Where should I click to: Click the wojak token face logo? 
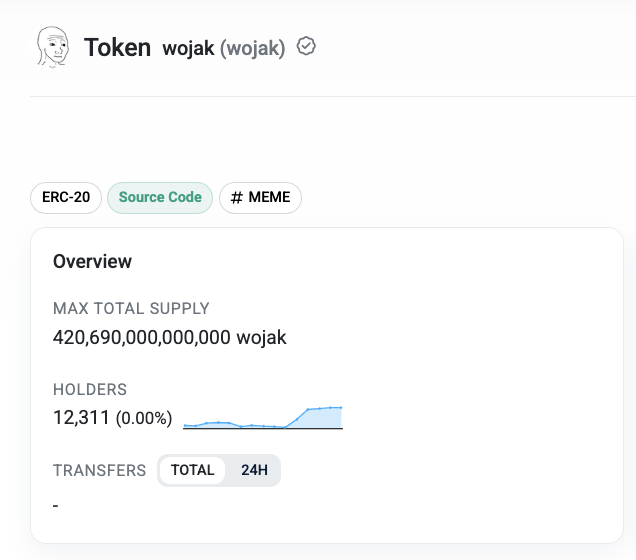(x=53, y=47)
